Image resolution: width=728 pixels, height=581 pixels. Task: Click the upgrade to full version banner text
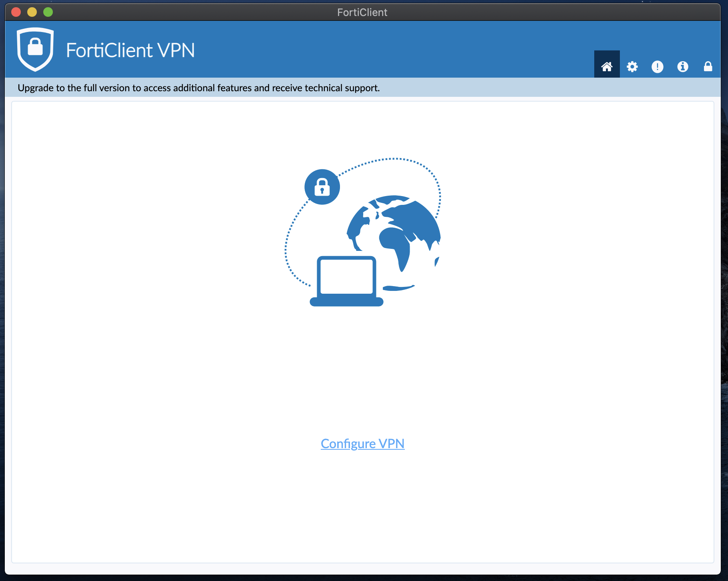tap(199, 88)
